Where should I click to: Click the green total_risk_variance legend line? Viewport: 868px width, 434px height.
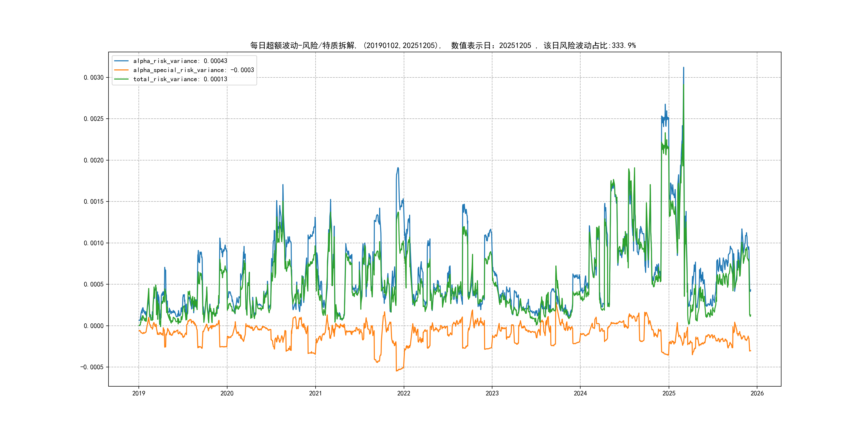(121, 79)
